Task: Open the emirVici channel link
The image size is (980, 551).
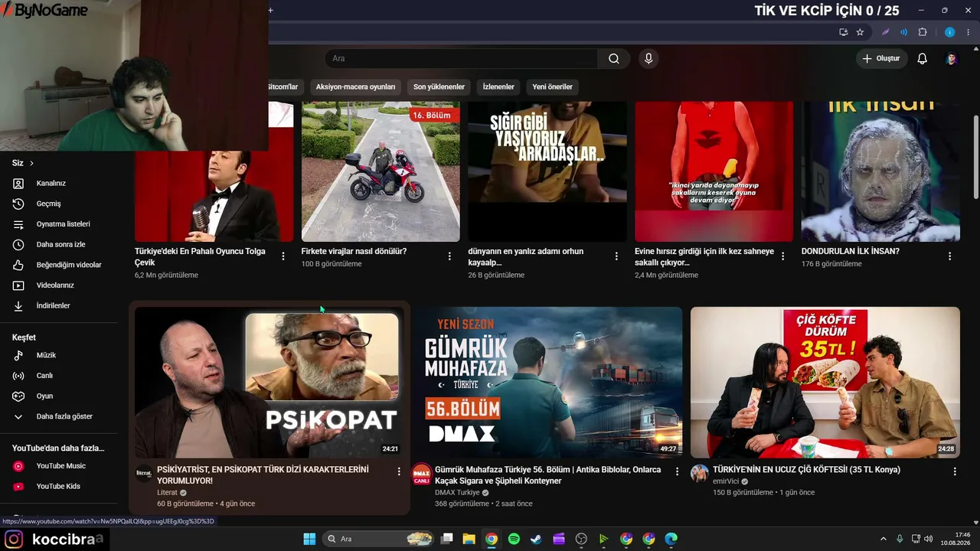Action: (725, 481)
